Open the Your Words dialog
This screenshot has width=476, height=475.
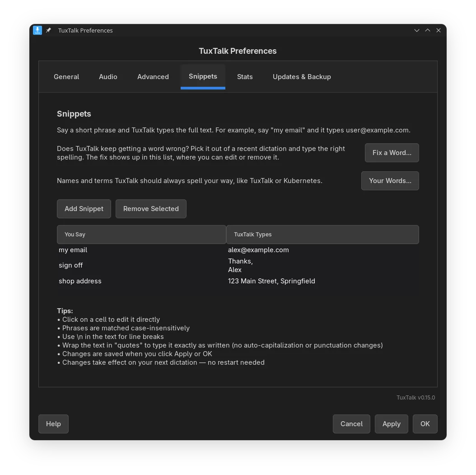tap(390, 181)
